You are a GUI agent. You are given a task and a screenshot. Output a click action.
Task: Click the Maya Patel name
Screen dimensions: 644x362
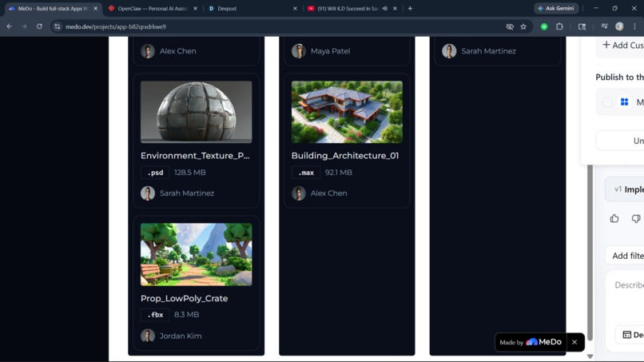click(x=330, y=51)
